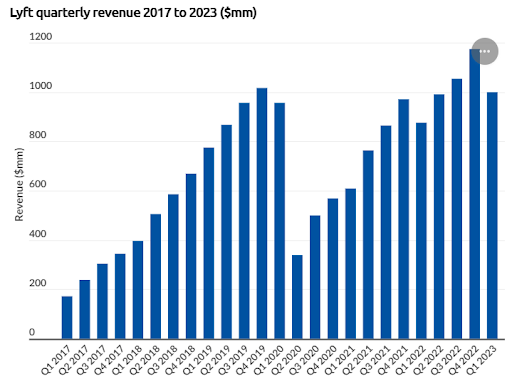This screenshot has width=512, height=384.
Task: Select the Q4 2018 revenue bar
Action: tap(191, 257)
